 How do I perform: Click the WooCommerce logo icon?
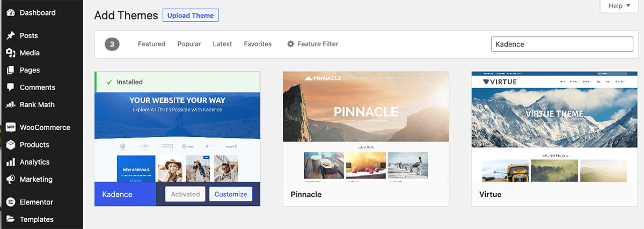click(10, 128)
